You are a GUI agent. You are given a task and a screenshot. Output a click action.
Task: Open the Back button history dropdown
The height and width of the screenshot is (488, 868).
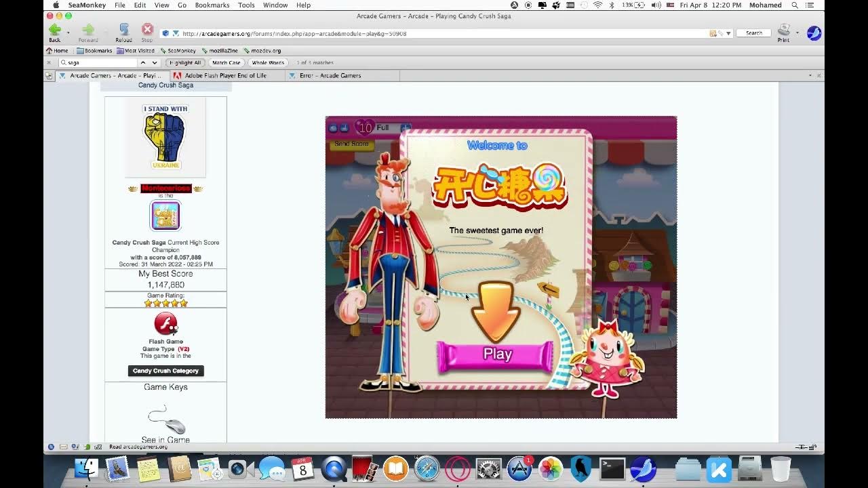pyautogui.click(x=68, y=33)
